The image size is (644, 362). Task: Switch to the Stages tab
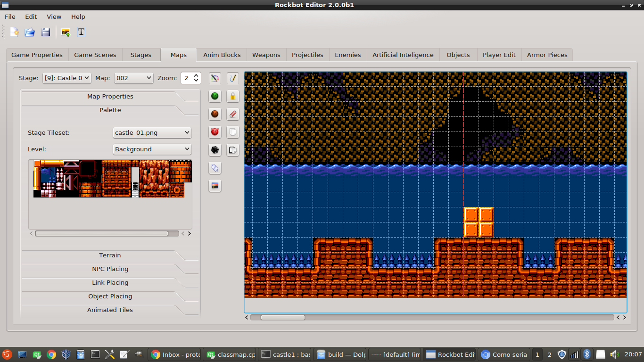(141, 55)
